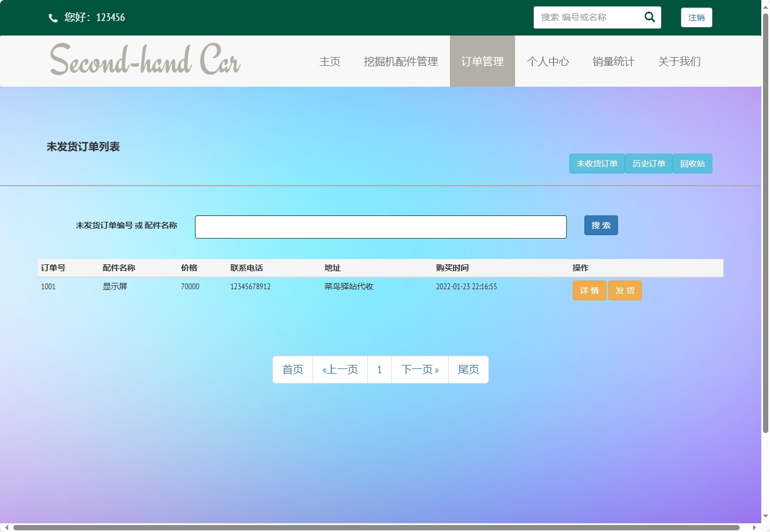View 详情 for order 1001

click(589, 290)
